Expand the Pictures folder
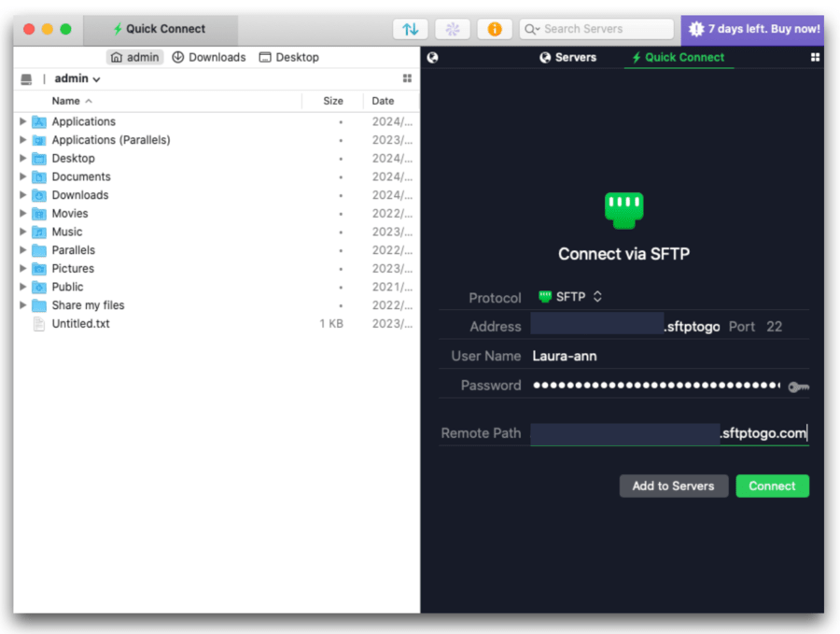 coord(22,268)
